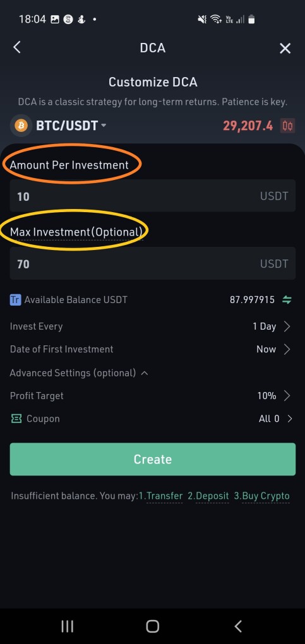Open the BTC/USDT pair dropdown
Screen dimensions: 305x644
coord(71,125)
